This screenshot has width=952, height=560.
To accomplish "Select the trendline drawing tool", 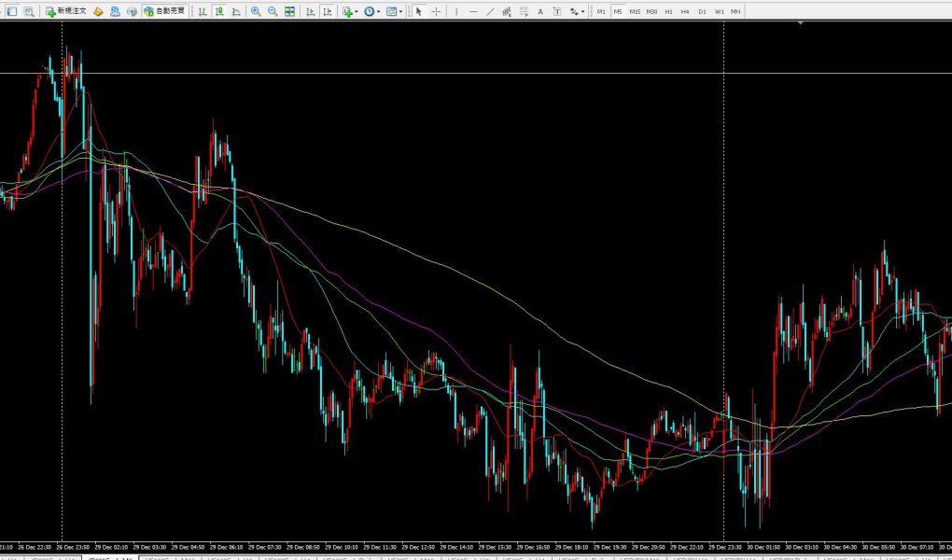I will point(491,11).
